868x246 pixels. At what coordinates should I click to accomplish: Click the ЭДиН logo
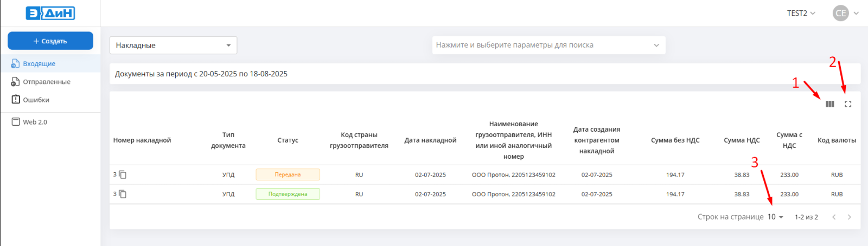pyautogui.click(x=50, y=13)
